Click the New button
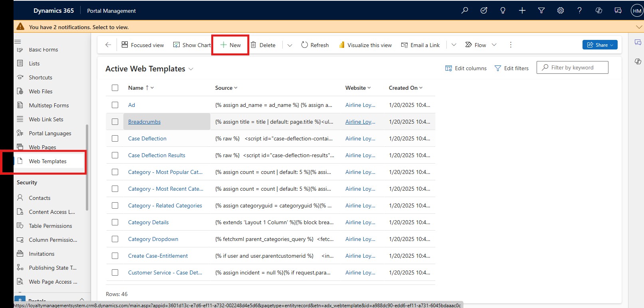The height and width of the screenshot is (308, 644). click(231, 45)
